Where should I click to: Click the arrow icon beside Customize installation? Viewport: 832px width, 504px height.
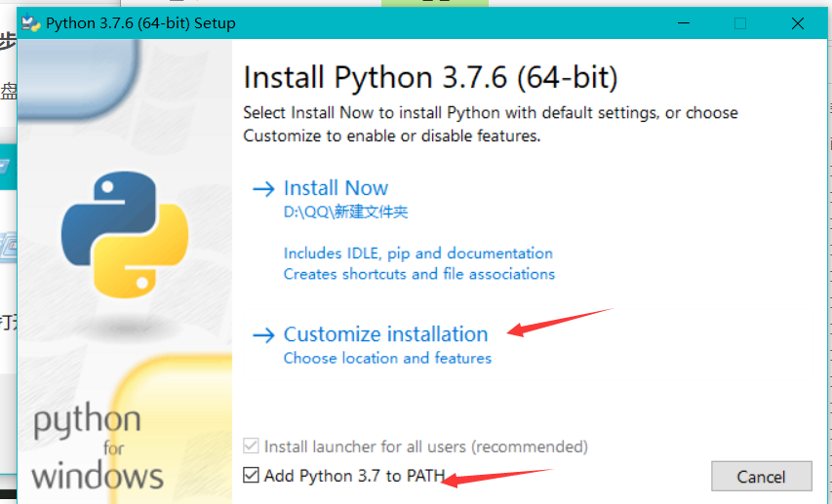pyautogui.click(x=263, y=335)
